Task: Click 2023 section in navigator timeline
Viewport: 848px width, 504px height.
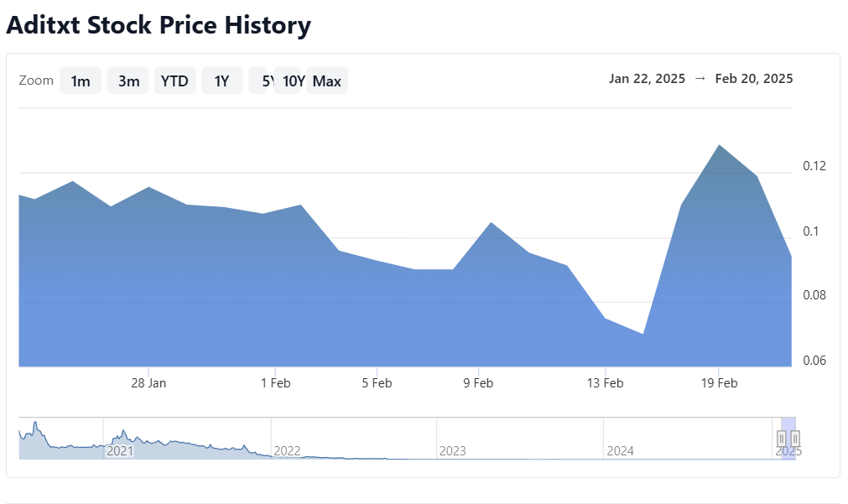Action: [x=452, y=451]
